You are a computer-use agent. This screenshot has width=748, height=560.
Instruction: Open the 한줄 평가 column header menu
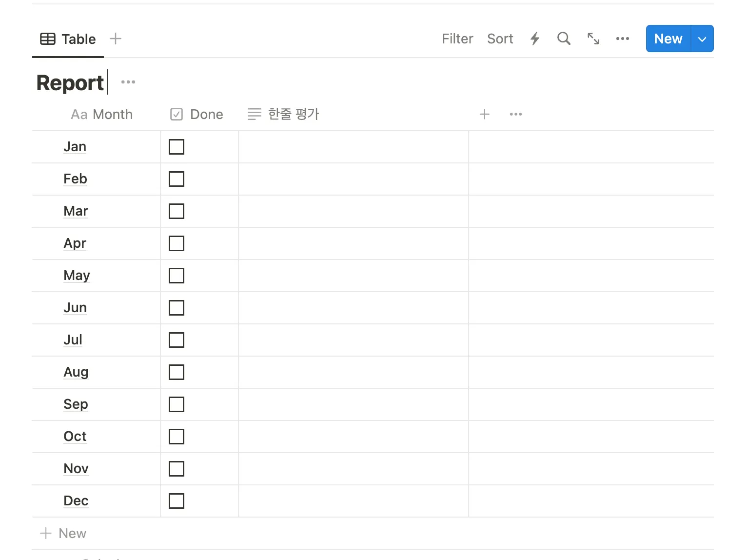[283, 114]
